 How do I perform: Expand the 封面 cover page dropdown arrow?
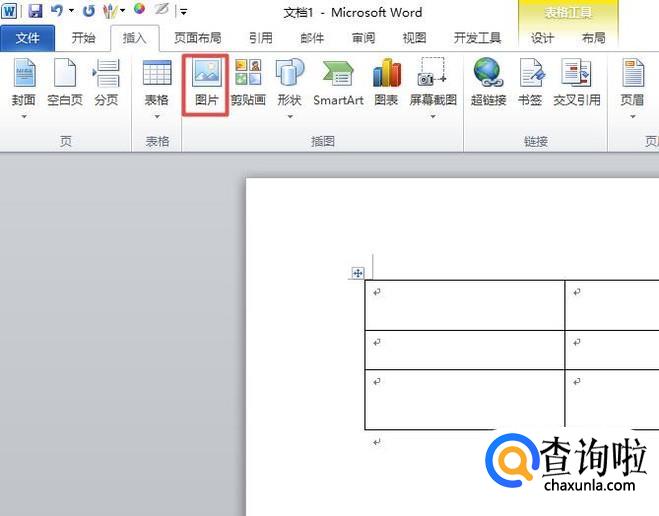coord(24,116)
